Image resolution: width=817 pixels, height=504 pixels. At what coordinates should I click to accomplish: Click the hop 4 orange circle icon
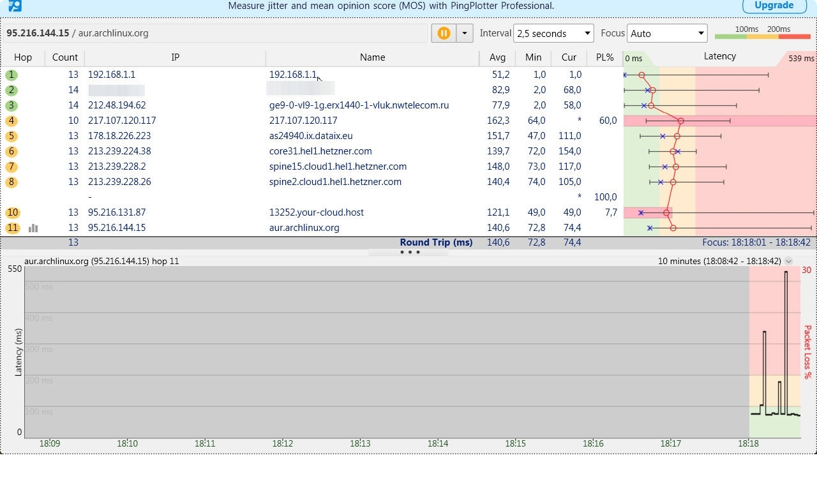[11, 121]
